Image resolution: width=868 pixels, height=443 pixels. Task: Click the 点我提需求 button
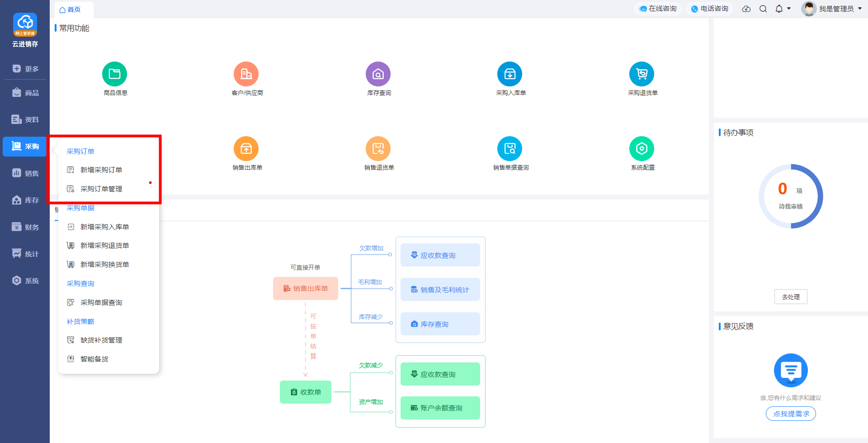pyautogui.click(x=791, y=414)
